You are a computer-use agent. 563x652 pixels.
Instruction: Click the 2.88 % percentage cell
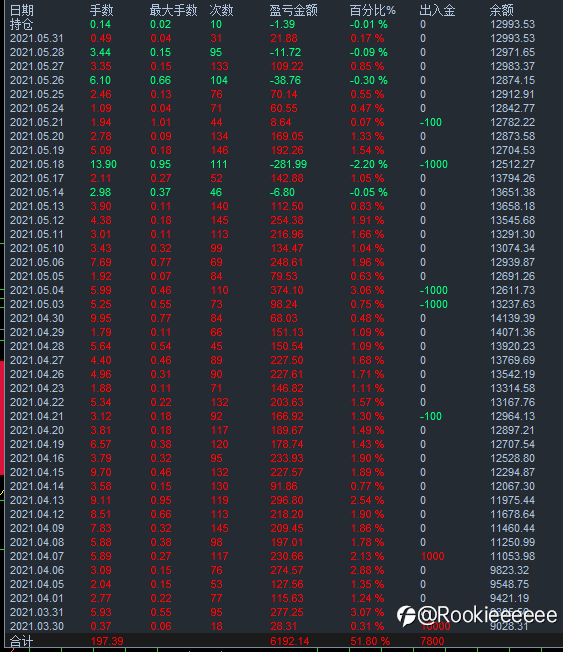click(367, 570)
